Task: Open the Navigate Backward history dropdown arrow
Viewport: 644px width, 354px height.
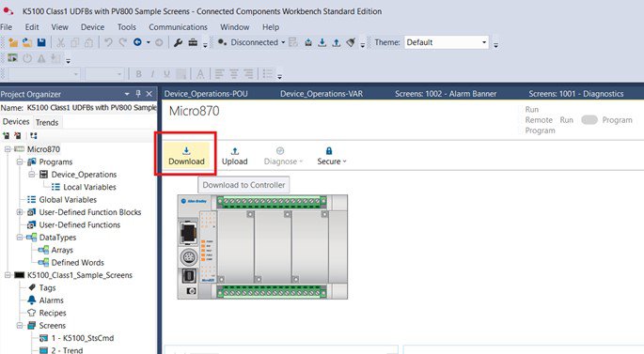Action: pos(149,42)
